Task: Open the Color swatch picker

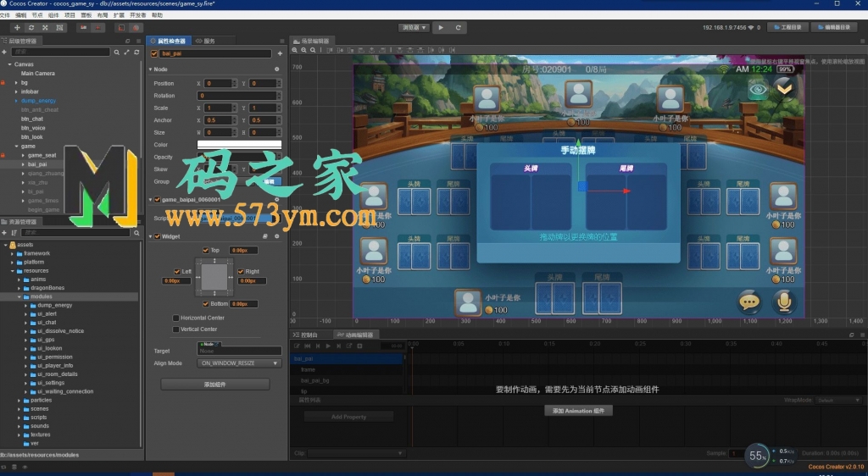Action: click(x=239, y=144)
